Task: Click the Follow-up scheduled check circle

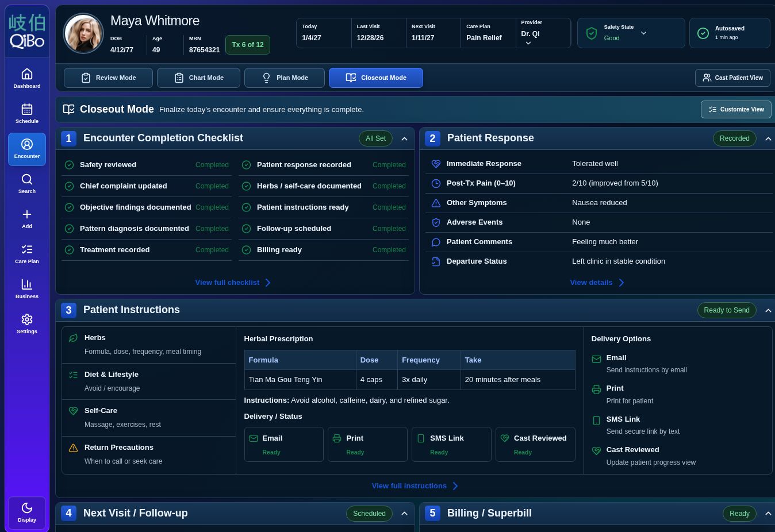Action: pos(246,229)
